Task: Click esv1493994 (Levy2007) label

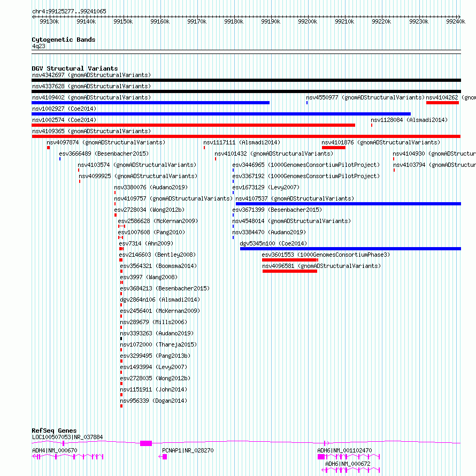Action: pos(153,367)
